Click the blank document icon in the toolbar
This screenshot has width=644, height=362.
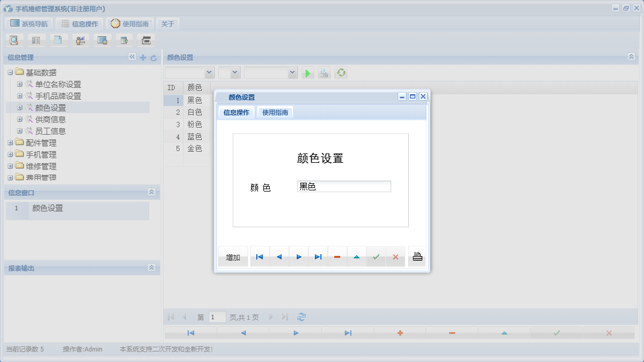59,40
